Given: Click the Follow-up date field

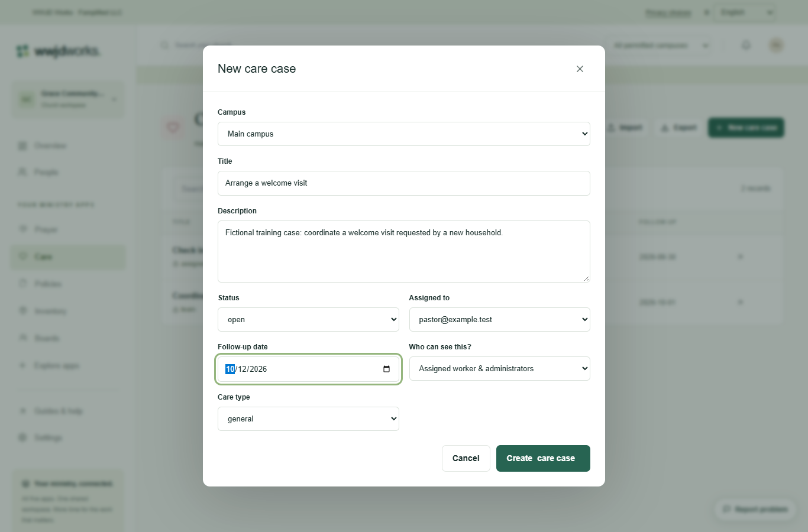Looking at the screenshot, I should click(x=308, y=369).
